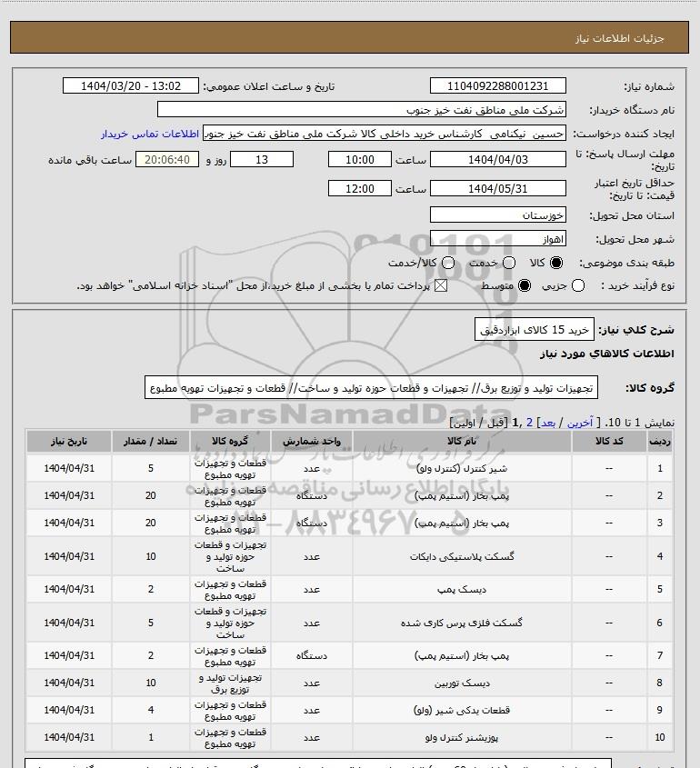Click the واحد شمارش column header

312,441
